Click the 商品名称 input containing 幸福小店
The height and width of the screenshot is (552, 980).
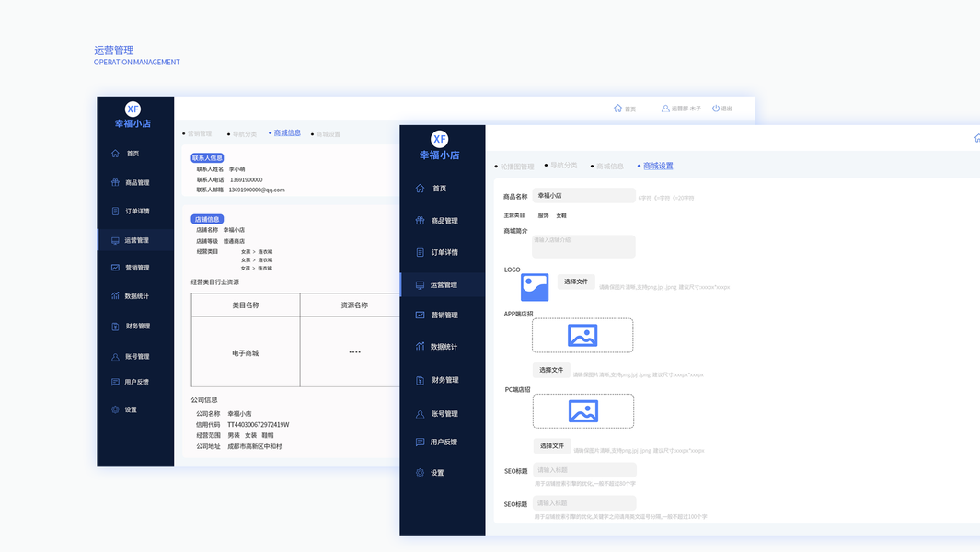tap(583, 196)
